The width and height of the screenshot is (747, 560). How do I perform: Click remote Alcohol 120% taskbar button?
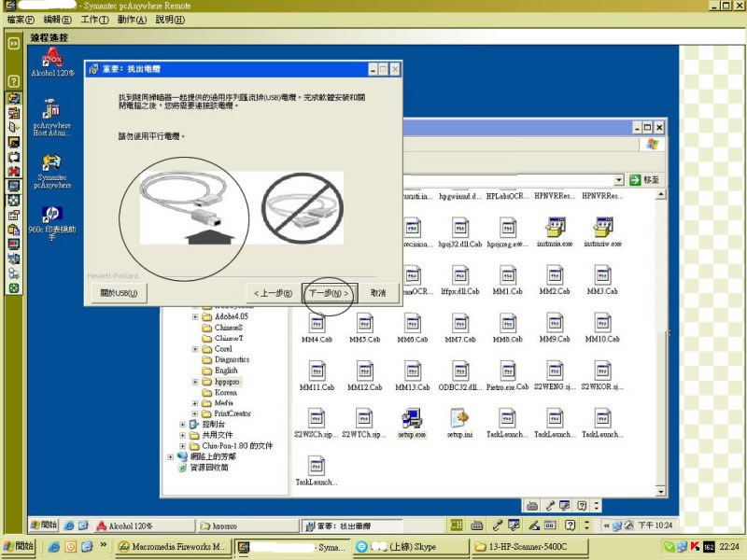(x=145, y=525)
